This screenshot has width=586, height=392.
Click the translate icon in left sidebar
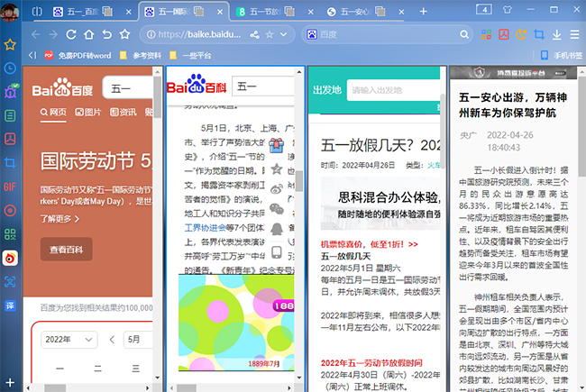[10, 306]
